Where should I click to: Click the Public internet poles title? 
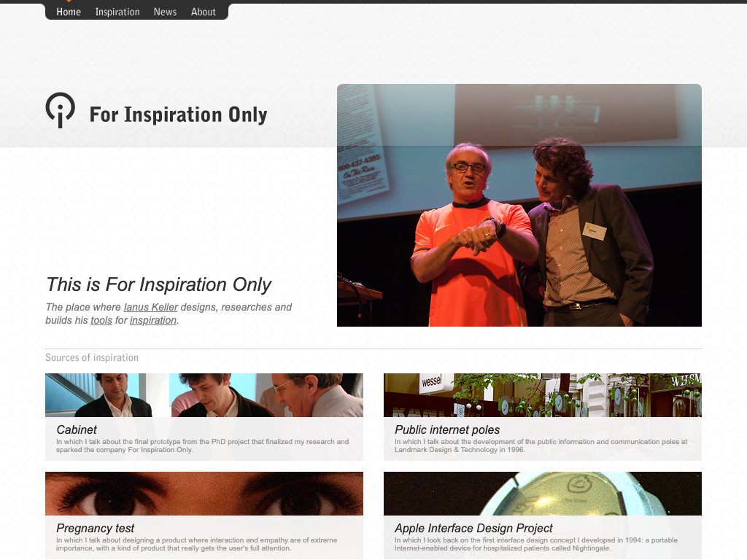pos(447,429)
